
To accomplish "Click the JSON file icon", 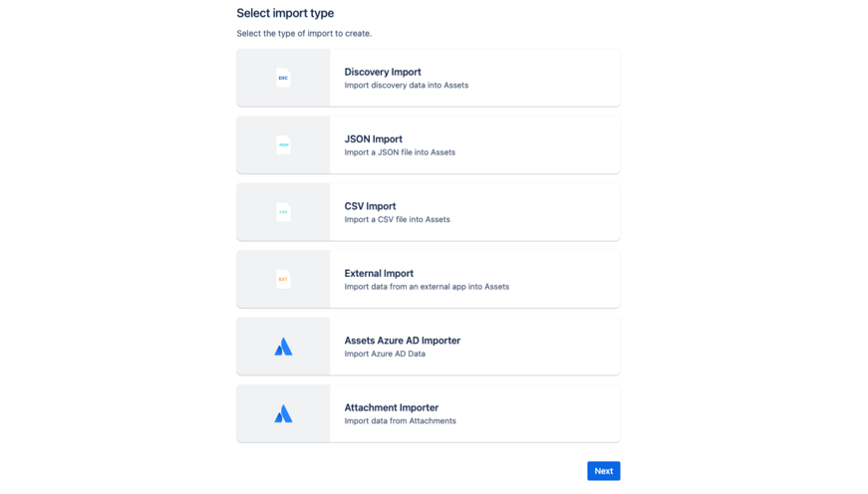I will tap(283, 144).
